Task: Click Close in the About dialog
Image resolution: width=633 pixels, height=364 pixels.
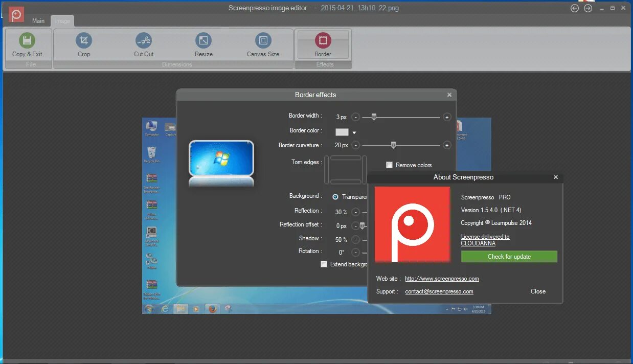Action: (538, 291)
